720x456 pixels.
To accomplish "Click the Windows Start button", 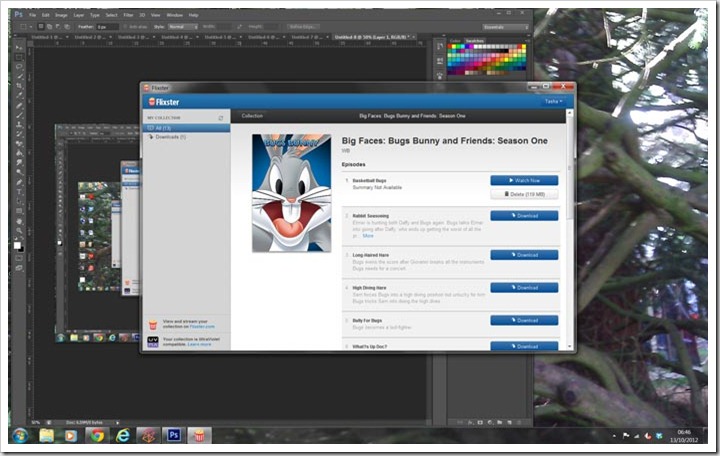I will [20, 435].
